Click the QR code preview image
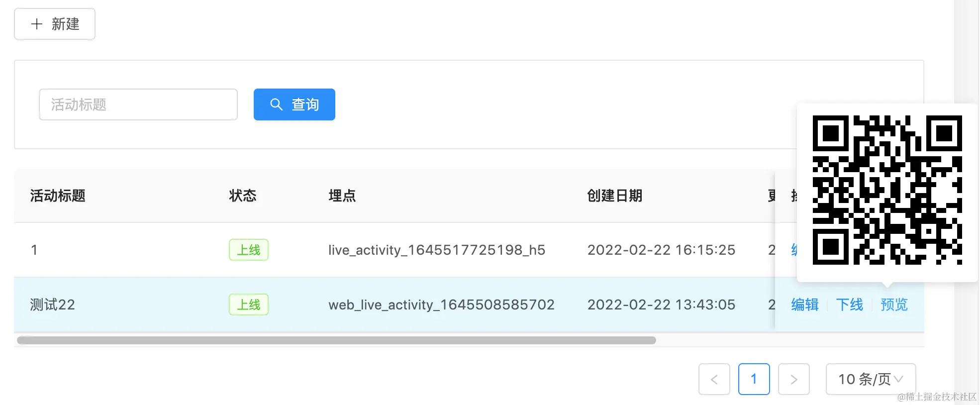Screen dimensions: 980x405 coord(887,190)
